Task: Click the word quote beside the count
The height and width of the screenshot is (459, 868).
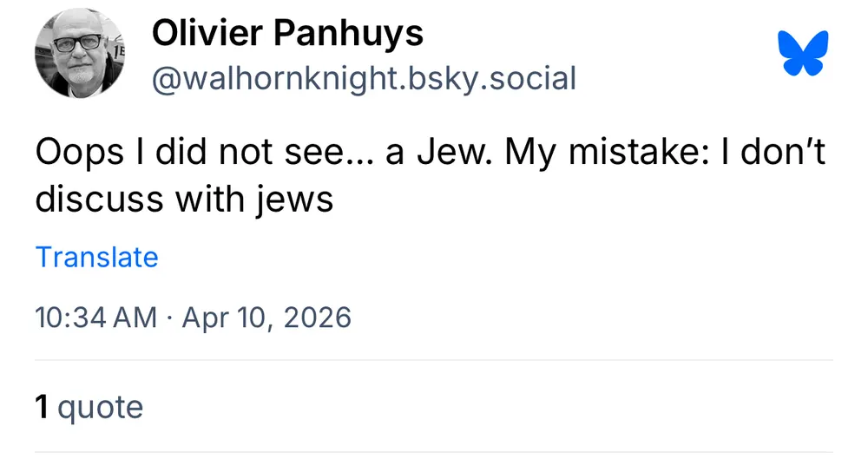Action: 100,406
